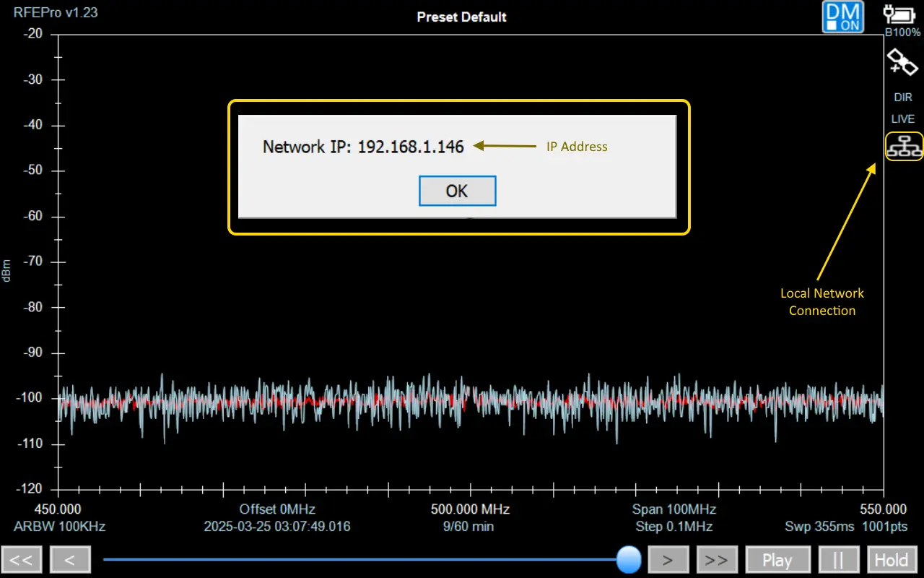Select the DIR mode indicator
Image resolution: width=924 pixels, height=578 pixels.
[903, 98]
